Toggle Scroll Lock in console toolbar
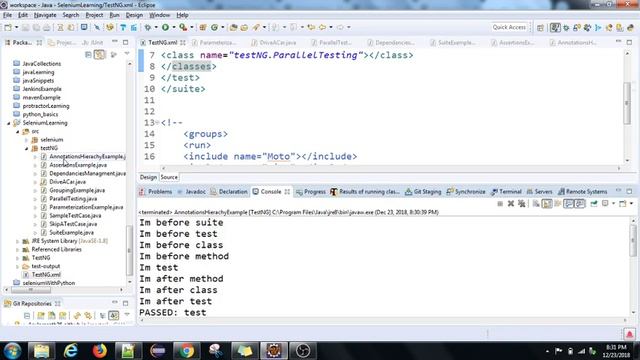640x360 pixels. coord(547,203)
